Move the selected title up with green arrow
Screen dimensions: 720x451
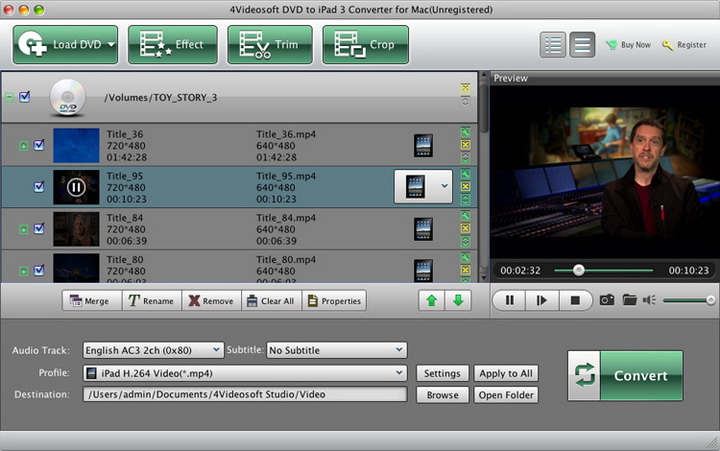click(x=431, y=301)
